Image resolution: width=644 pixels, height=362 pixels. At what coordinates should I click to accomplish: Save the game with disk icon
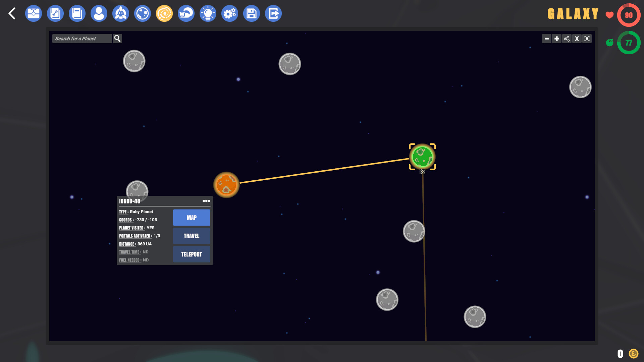click(252, 13)
